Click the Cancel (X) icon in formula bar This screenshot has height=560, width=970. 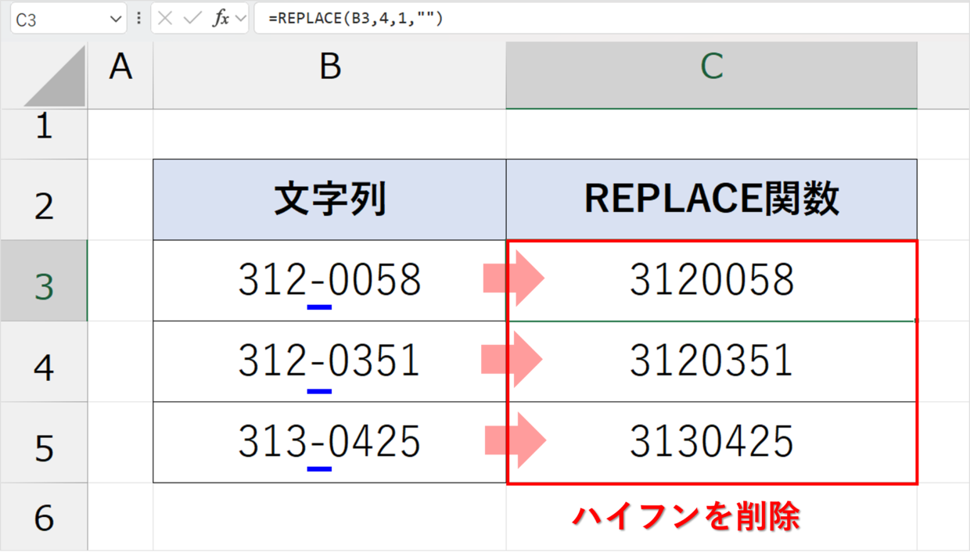pos(165,20)
